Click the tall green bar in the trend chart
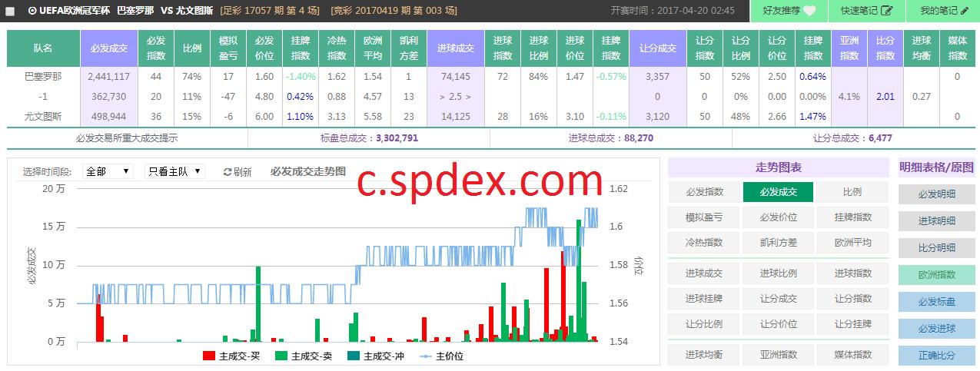980x371 pixels. point(578,280)
